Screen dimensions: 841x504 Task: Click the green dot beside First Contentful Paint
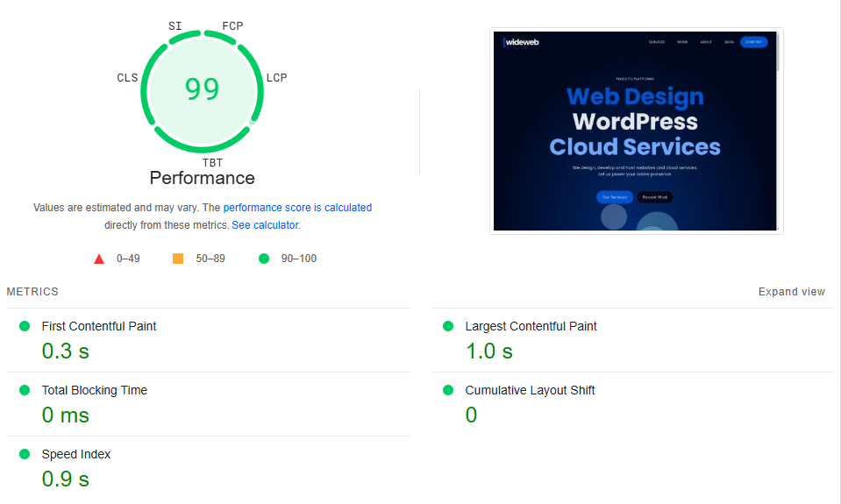(x=25, y=326)
